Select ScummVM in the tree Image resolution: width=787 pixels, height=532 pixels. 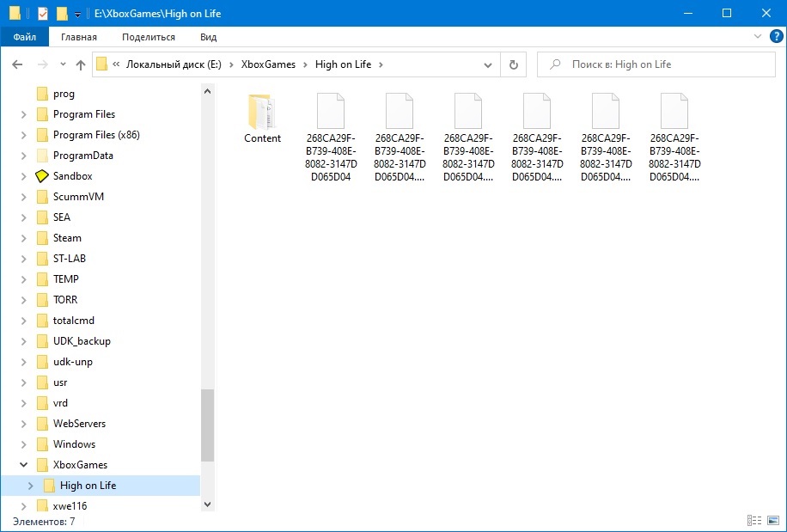click(78, 196)
